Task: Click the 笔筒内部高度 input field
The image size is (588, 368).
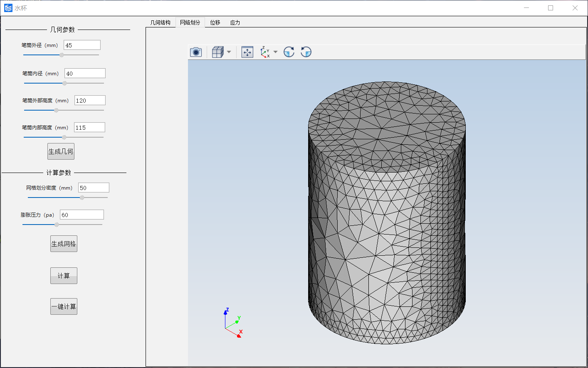Action: (89, 127)
